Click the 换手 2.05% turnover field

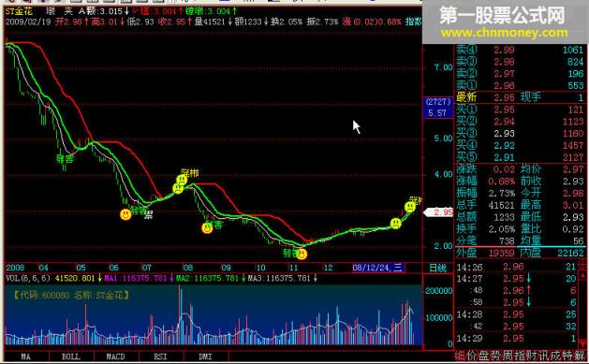click(x=485, y=229)
